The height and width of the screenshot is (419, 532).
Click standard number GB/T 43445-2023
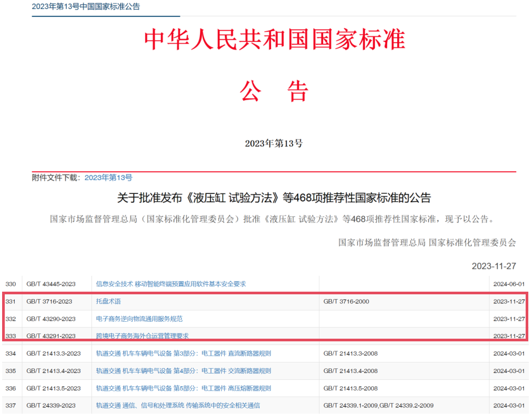click(x=51, y=284)
